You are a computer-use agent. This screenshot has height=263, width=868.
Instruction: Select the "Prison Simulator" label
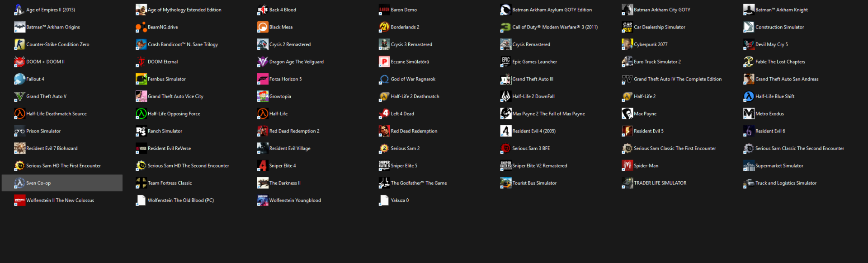(43, 131)
